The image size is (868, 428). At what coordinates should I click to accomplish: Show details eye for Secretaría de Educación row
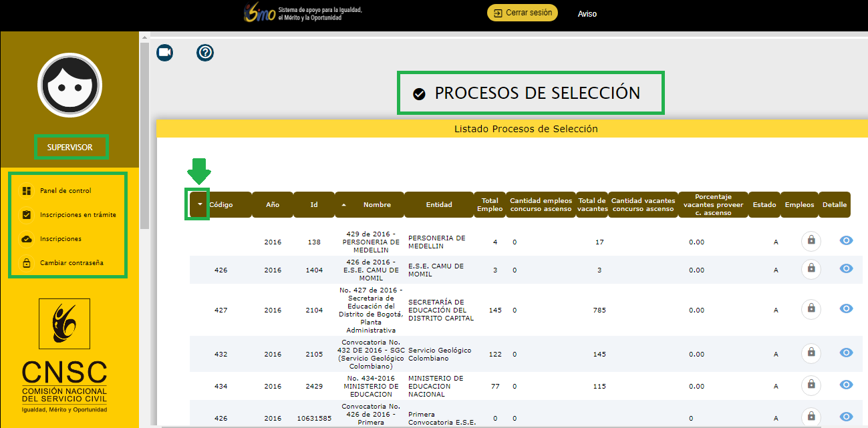846,308
